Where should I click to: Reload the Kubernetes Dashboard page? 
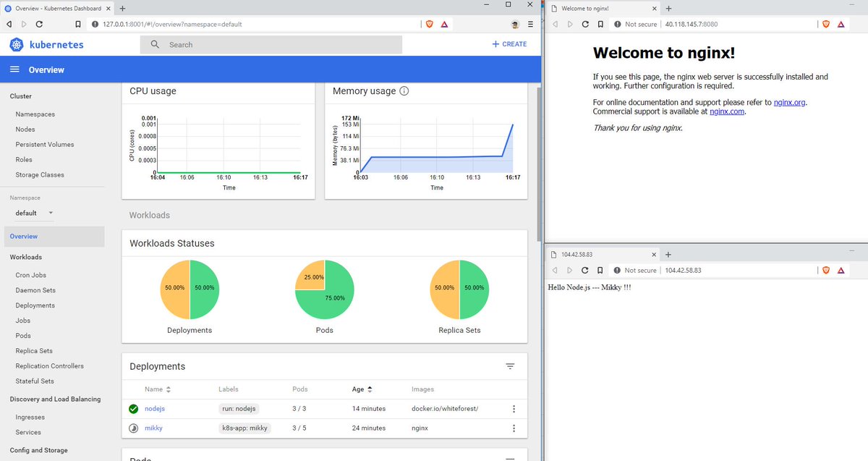(x=39, y=24)
